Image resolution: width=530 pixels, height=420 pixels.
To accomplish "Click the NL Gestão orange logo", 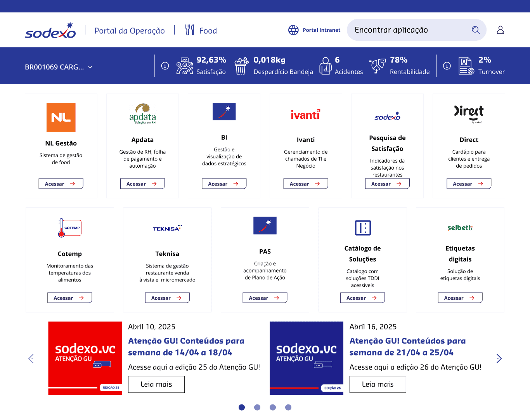I will point(61,117).
